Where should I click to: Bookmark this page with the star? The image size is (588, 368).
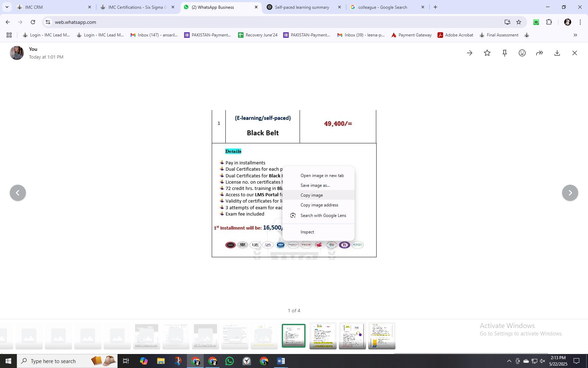point(519,22)
